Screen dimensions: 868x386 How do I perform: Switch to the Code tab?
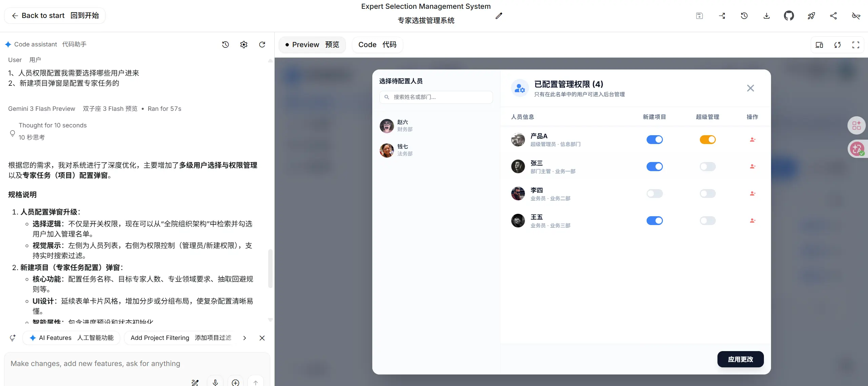click(377, 45)
